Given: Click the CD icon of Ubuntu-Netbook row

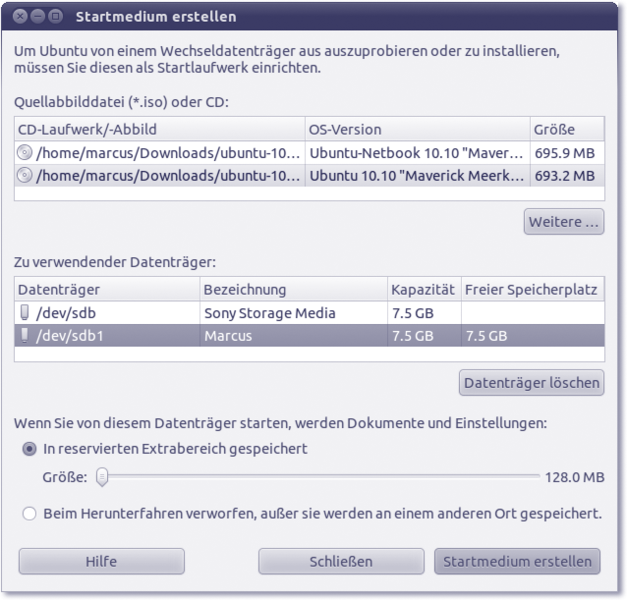Looking at the screenshot, I should 25,153.
